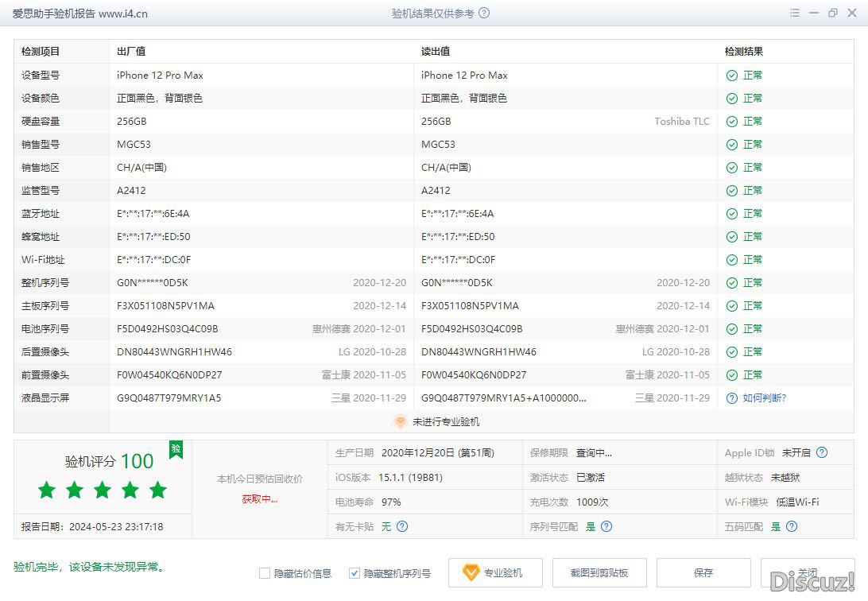Click the green check icon in 设备颜色 row
This screenshot has width=868, height=601.
pyautogui.click(x=732, y=99)
